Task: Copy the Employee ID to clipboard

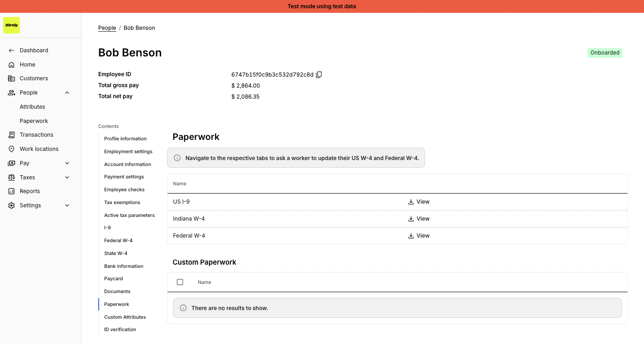Action: click(319, 74)
